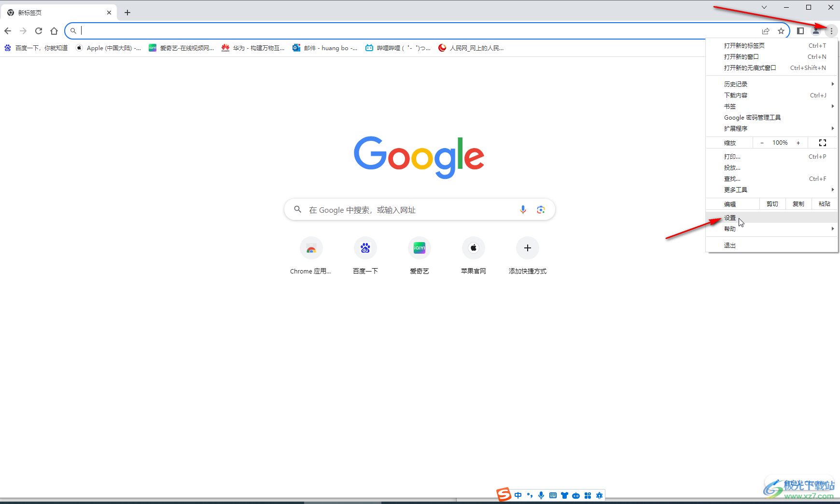Open Apple (中国大陆) bookmark
The height and width of the screenshot is (504, 840).
(x=109, y=48)
